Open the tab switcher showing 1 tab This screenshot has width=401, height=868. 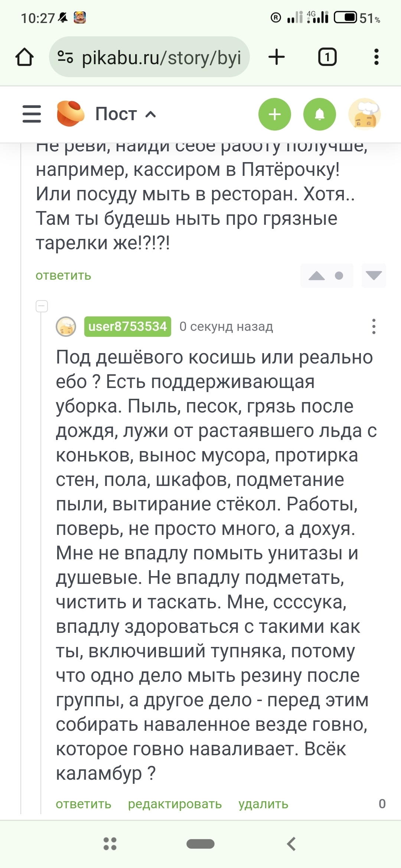[x=327, y=57]
